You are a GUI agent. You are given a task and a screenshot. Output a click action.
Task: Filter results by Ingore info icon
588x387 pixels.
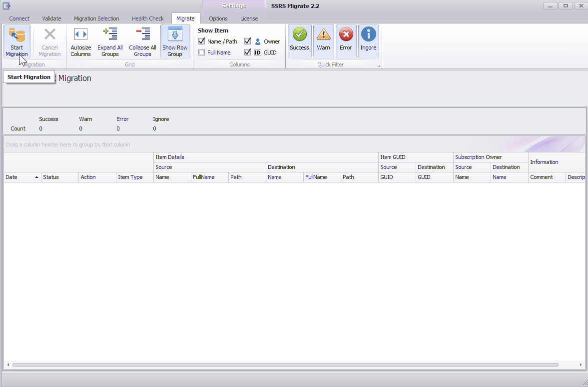[x=368, y=34]
